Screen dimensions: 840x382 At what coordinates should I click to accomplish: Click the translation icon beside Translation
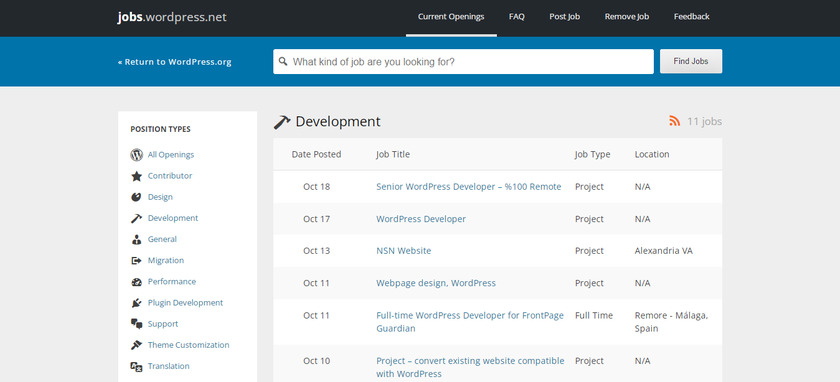click(137, 366)
